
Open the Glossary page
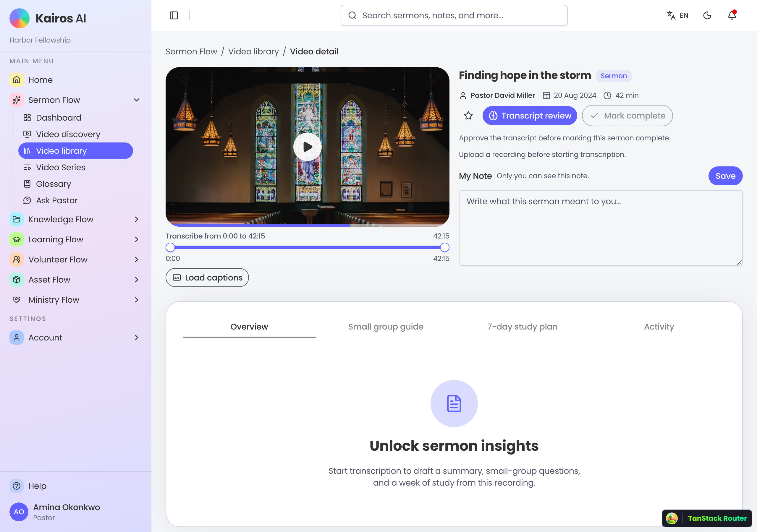point(75,184)
